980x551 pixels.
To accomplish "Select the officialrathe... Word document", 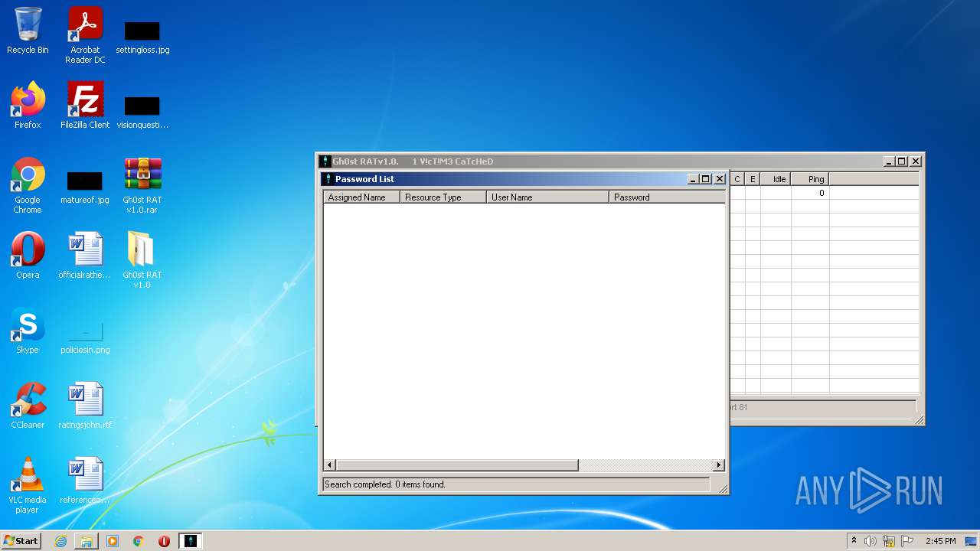I will 85,256.
